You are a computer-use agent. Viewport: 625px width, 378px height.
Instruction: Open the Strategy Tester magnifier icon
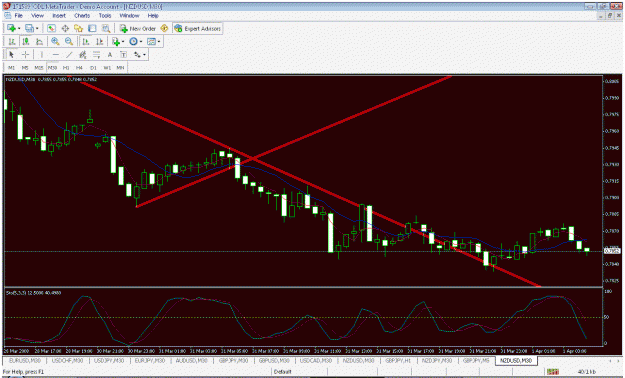point(106,28)
